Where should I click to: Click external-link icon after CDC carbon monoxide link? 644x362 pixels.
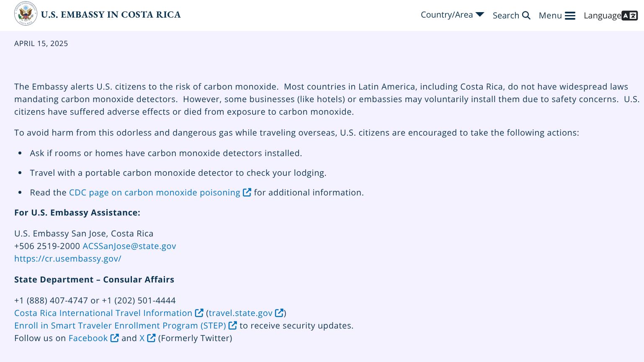tap(247, 193)
